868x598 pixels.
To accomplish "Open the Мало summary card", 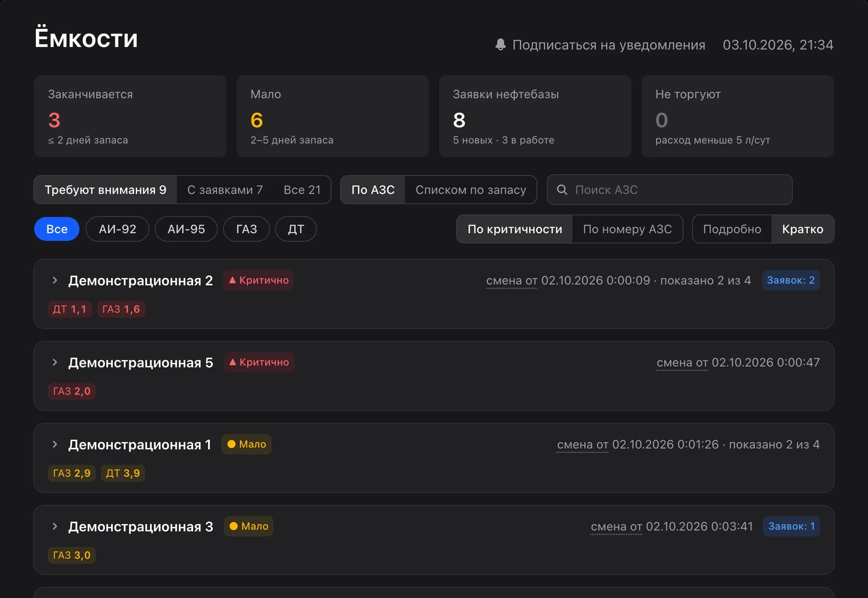I will pos(333,116).
